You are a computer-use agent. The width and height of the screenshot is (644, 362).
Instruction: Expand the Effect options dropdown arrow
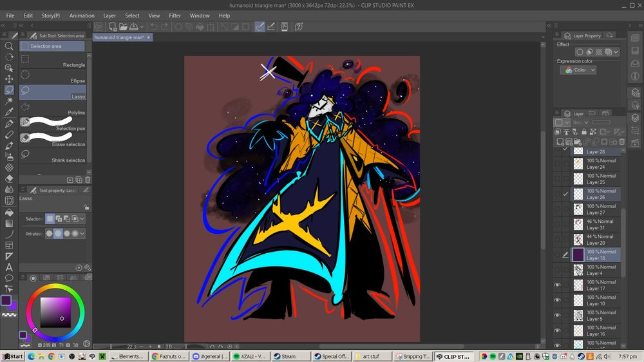coord(616,52)
